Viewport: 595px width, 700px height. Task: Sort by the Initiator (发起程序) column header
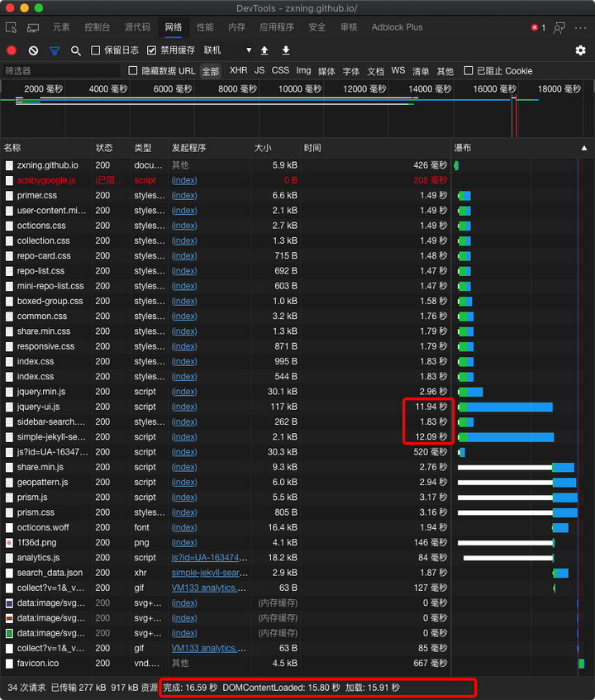tap(209, 148)
